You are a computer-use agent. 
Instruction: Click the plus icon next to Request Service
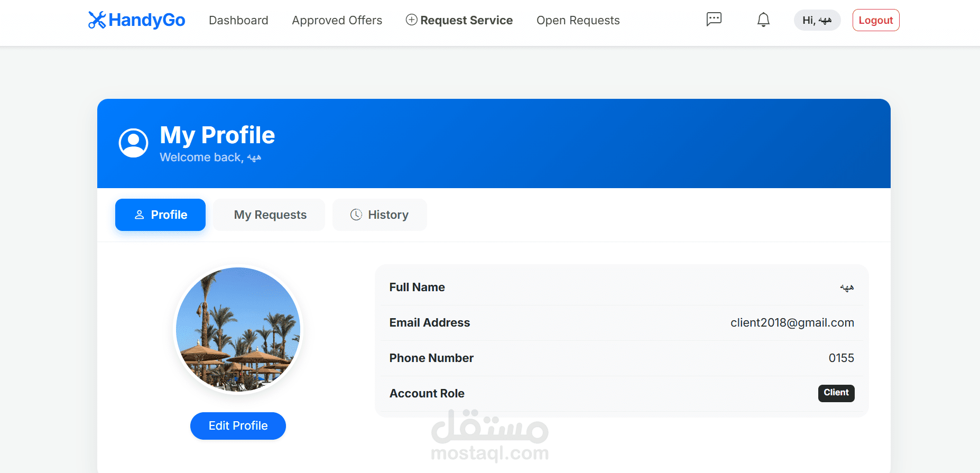click(x=411, y=20)
